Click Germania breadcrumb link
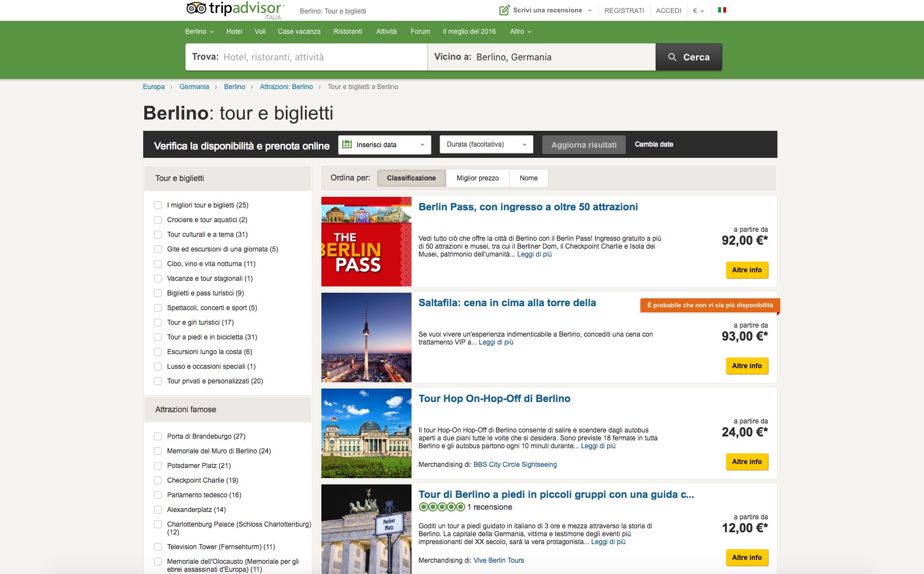This screenshot has width=924, height=574. (194, 87)
